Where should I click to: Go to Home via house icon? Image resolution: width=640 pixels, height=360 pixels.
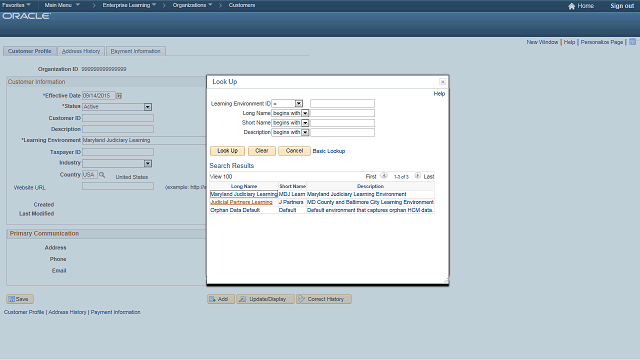[x=571, y=6]
